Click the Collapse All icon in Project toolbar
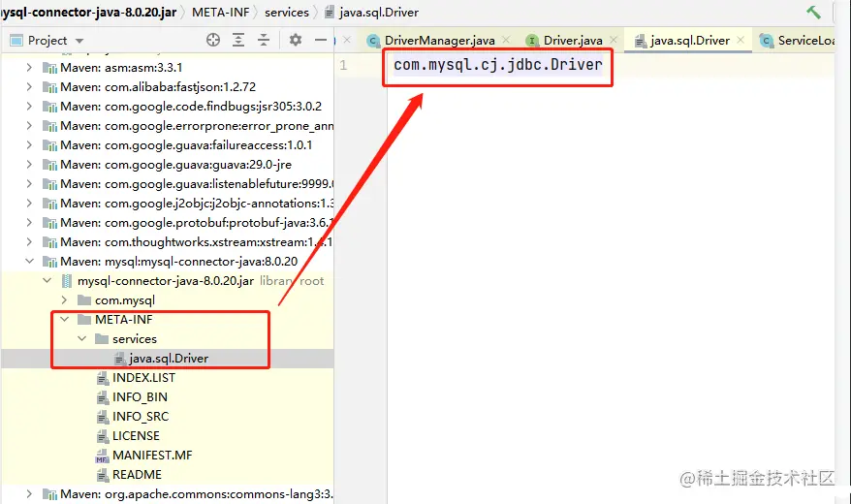This screenshot has height=504, width=851. coord(264,40)
